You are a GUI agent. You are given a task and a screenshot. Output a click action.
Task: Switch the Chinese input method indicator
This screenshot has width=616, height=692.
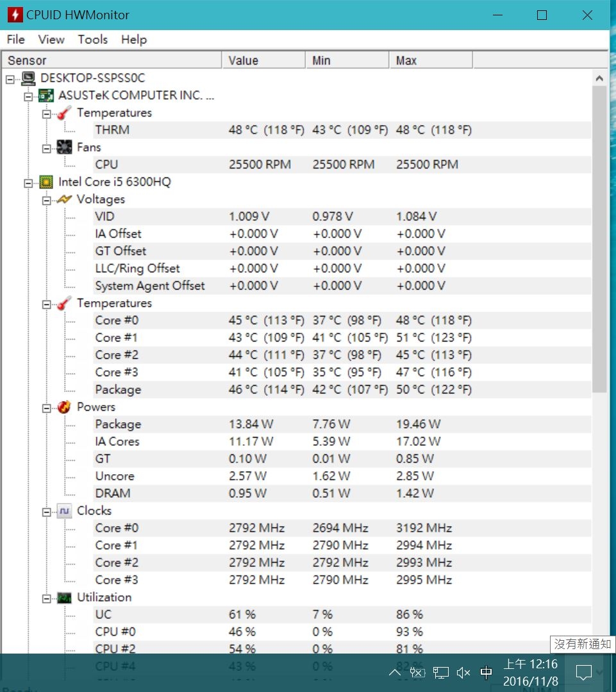(x=486, y=673)
